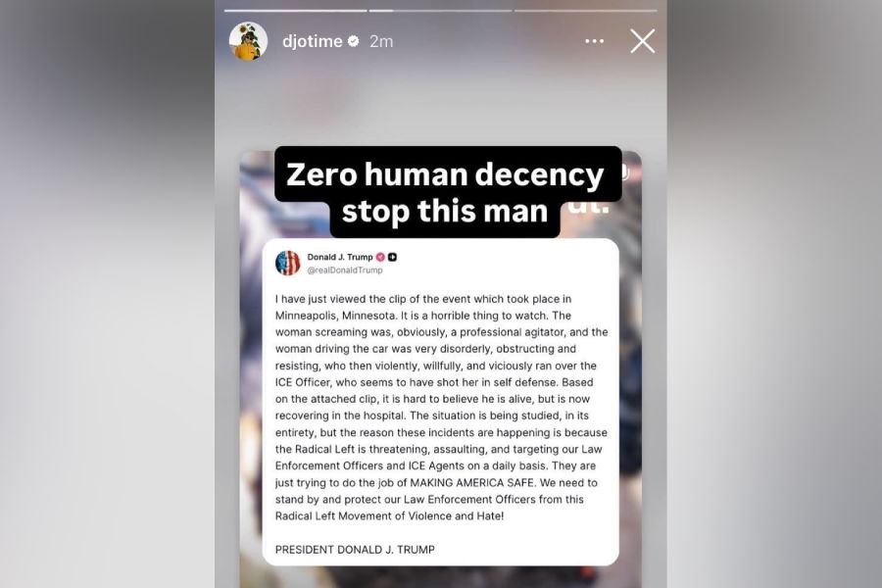
Task: Skip to the third story progress segment
Action: pyautogui.click(x=586, y=10)
